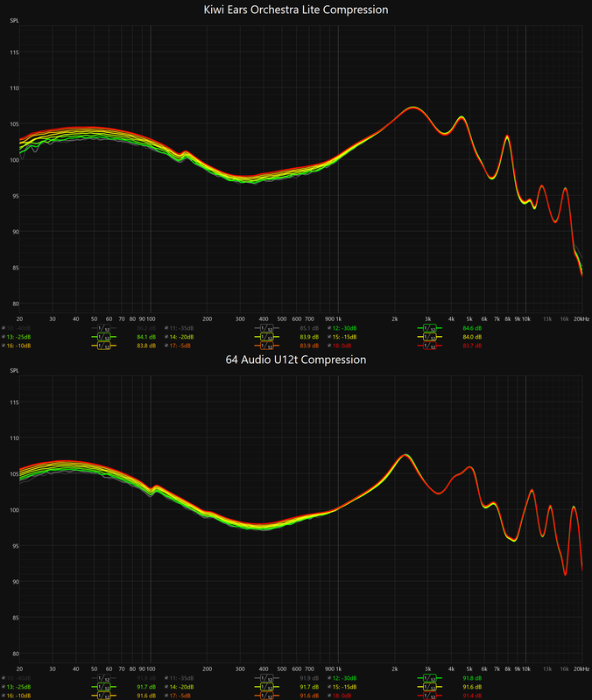
Task: Click 1/12 smoothing icon for -5dB, Kiwi Ears
Action: pos(267,346)
